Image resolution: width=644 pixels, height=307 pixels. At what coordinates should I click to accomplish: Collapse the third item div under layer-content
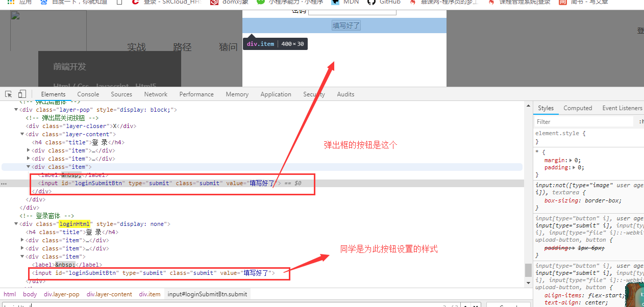pos(29,167)
